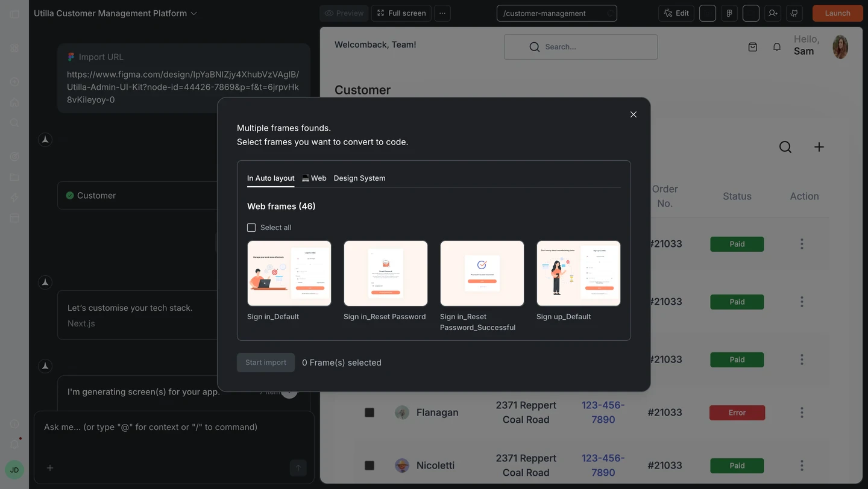
Task: Click the Ask me chat input field
Action: pos(151,427)
